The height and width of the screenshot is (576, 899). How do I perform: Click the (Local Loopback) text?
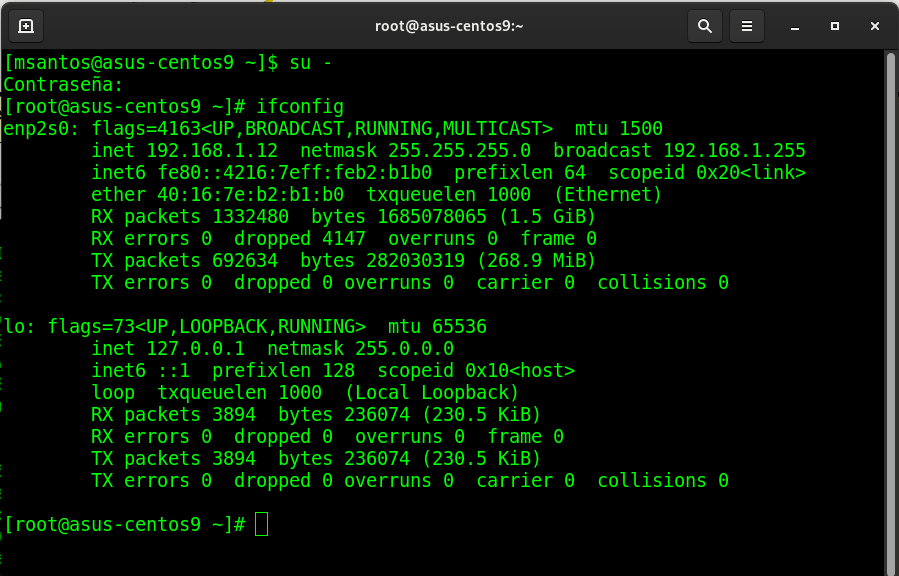pyautogui.click(x=432, y=393)
